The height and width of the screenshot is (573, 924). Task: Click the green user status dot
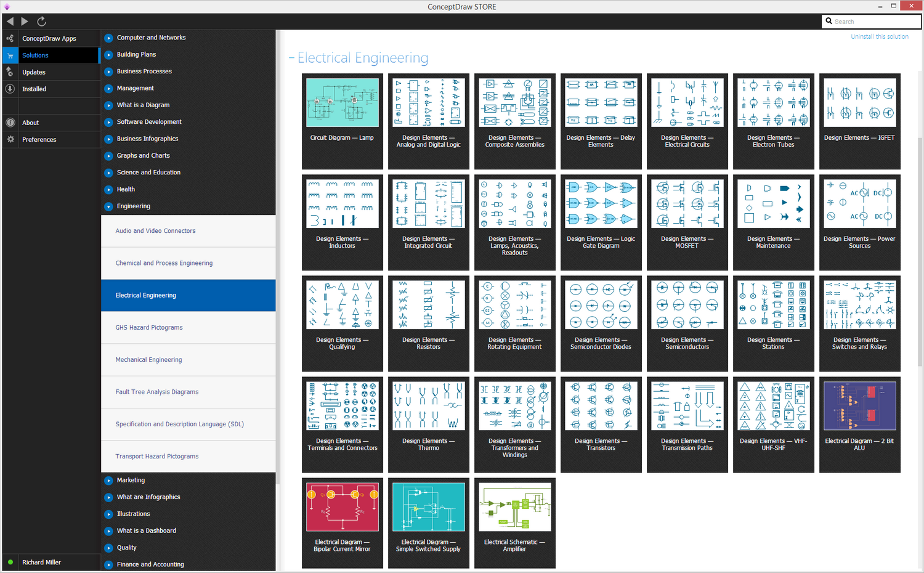[10, 562]
